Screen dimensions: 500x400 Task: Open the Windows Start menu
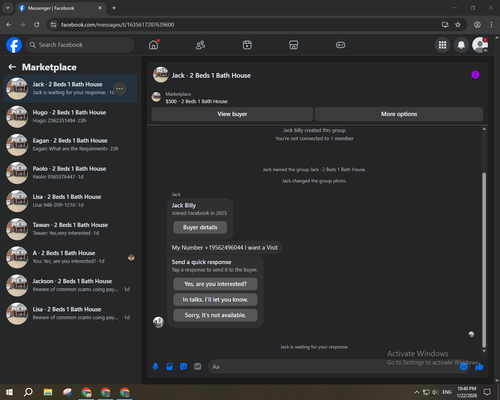click(9, 392)
